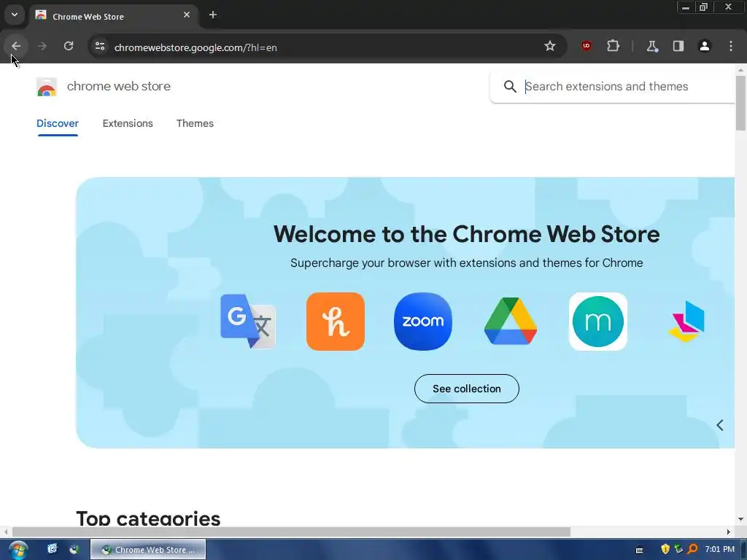The width and height of the screenshot is (747, 560).
Task: Open a new tab with plus button
Action: pyautogui.click(x=213, y=15)
